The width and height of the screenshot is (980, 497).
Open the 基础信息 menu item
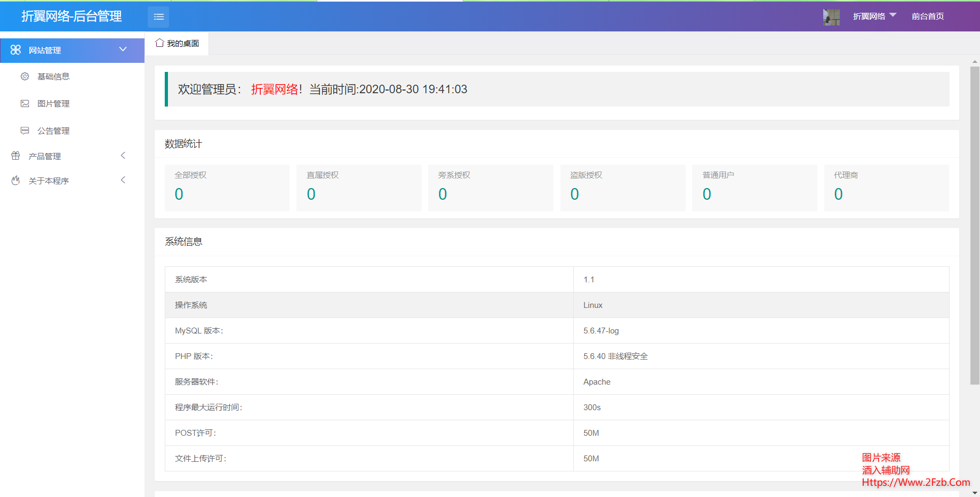(53, 76)
